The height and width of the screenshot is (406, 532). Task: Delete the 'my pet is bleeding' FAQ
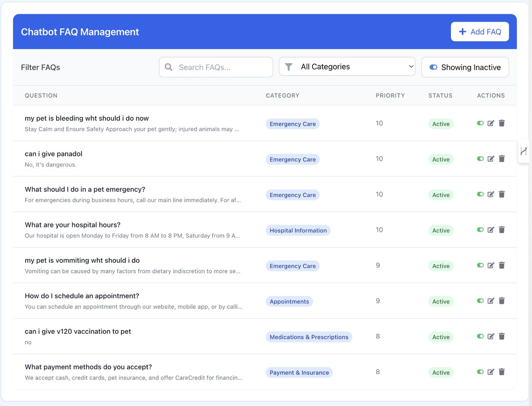(x=502, y=123)
